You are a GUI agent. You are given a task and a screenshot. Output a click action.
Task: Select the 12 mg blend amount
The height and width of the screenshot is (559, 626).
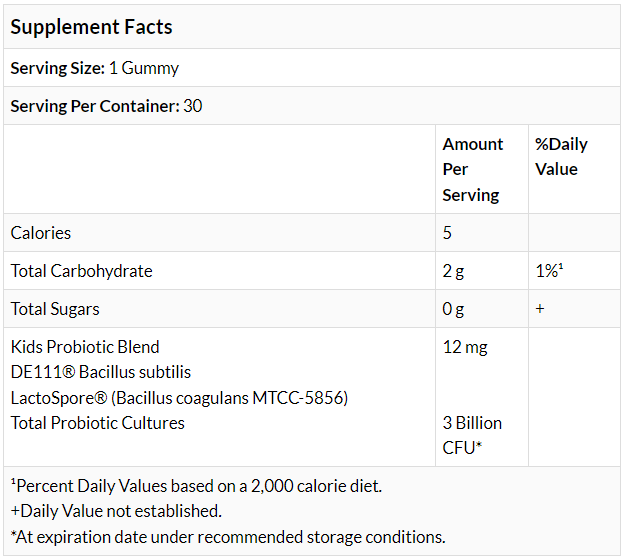click(x=465, y=347)
